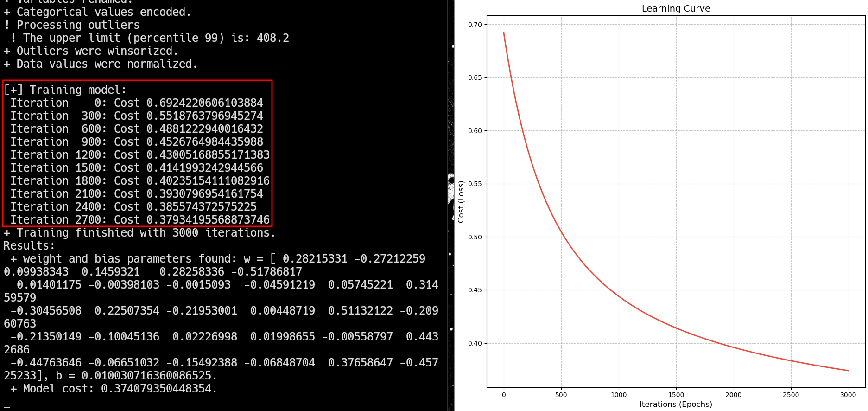Click the 500 x-axis tick label
The image size is (868, 411).
561,395
